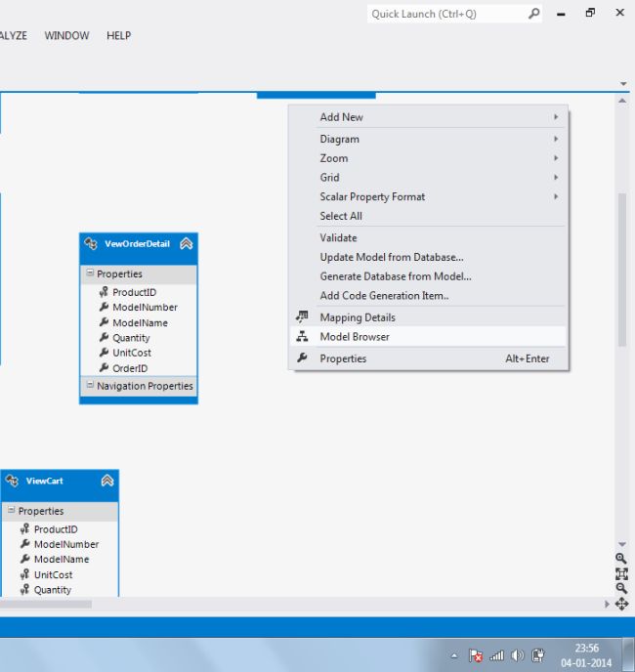Select Validate in the context menu

[x=428, y=238]
